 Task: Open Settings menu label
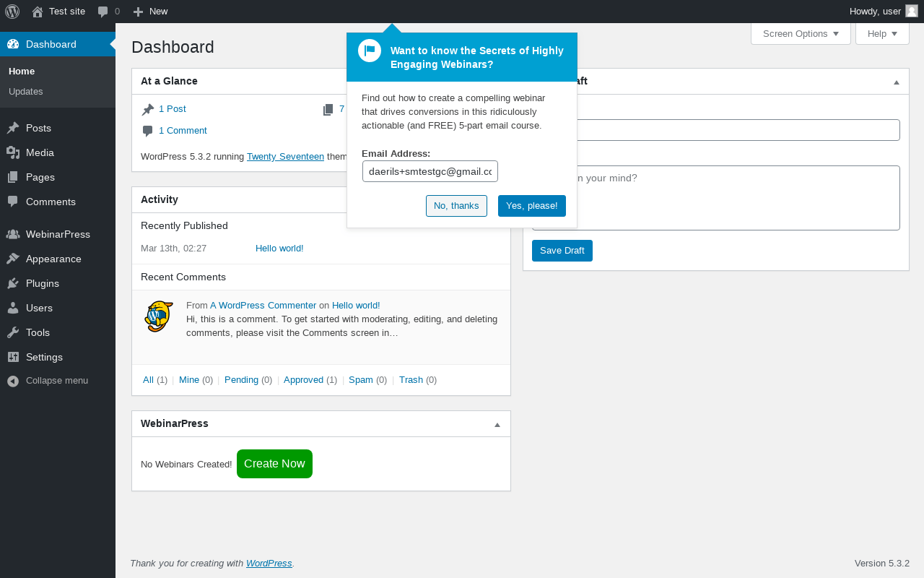pos(44,357)
